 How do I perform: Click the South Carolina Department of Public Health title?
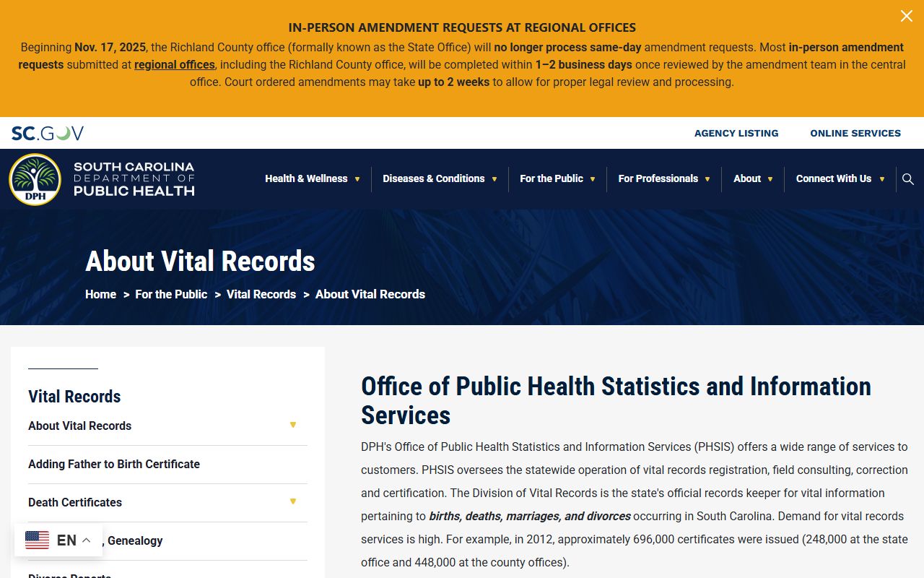pos(134,179)
